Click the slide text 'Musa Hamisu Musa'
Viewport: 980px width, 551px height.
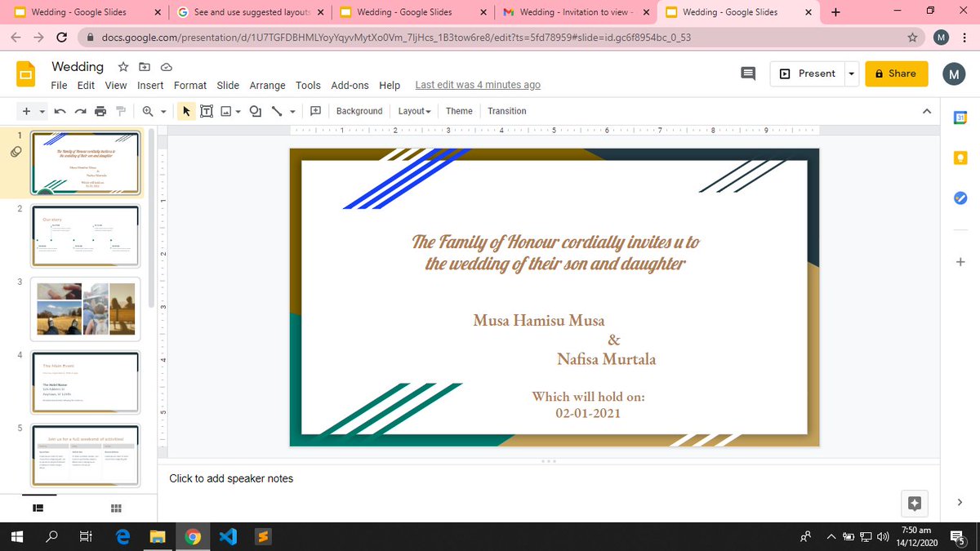[x=539, y=321]
